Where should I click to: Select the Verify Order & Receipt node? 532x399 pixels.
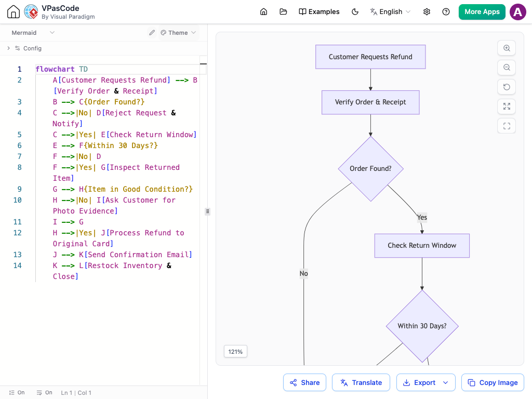pyautogui.click(x=370, y=102)
